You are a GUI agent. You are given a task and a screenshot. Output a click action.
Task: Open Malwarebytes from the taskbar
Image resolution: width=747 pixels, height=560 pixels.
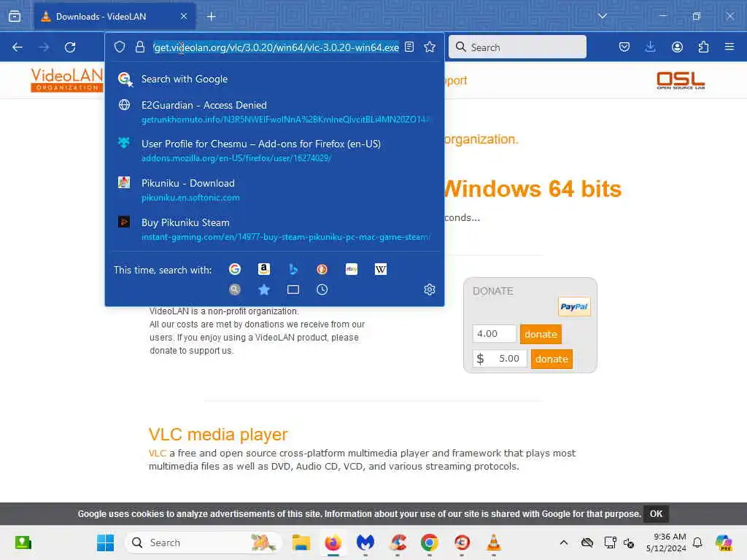pyautogui.click(x=365, y=542)
